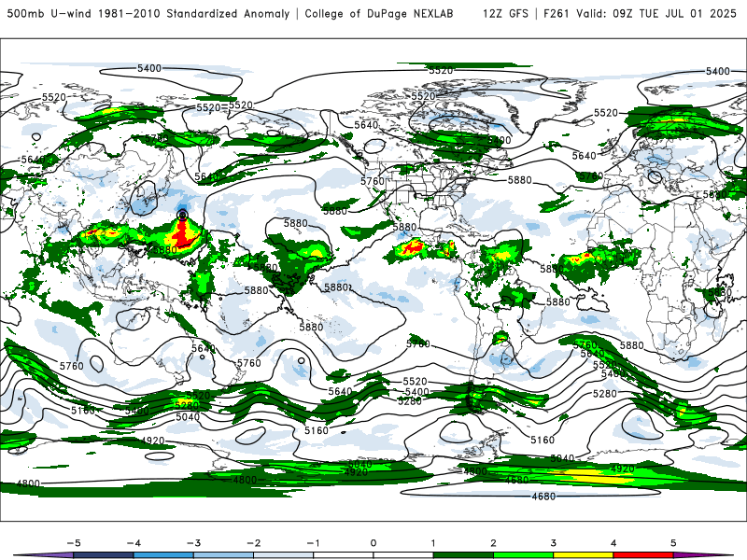Click the '3' colorbar tick label

[x=553, y=543]
